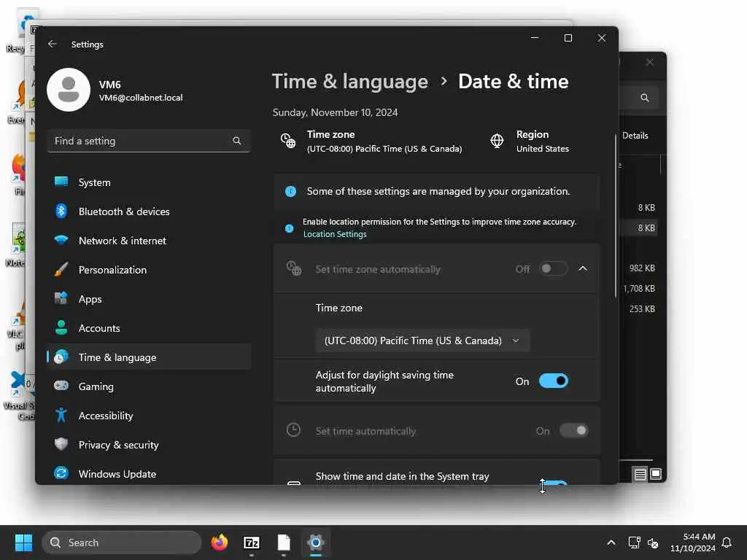The height and width of the screenshot is (560, 747).
Task: Toggle Set time zone automatically switch
Action: click(554, 268)
